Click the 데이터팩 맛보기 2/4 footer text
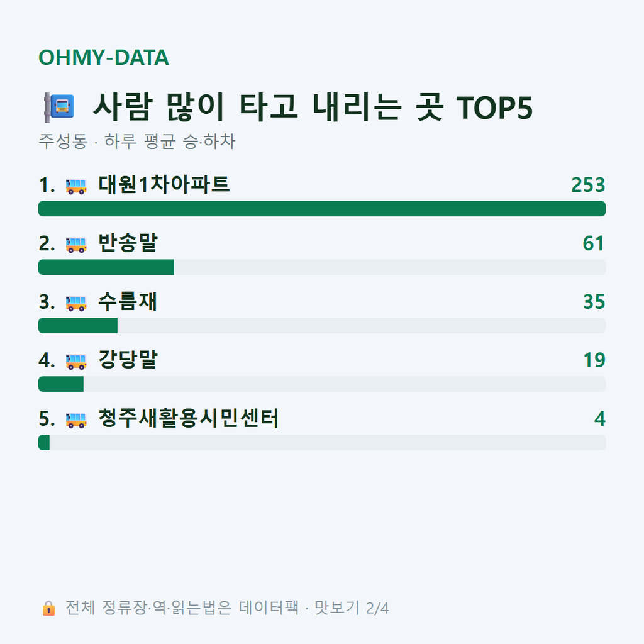Image resolution: width=644 pixels, height=644 pixels. tap(314, 608)
